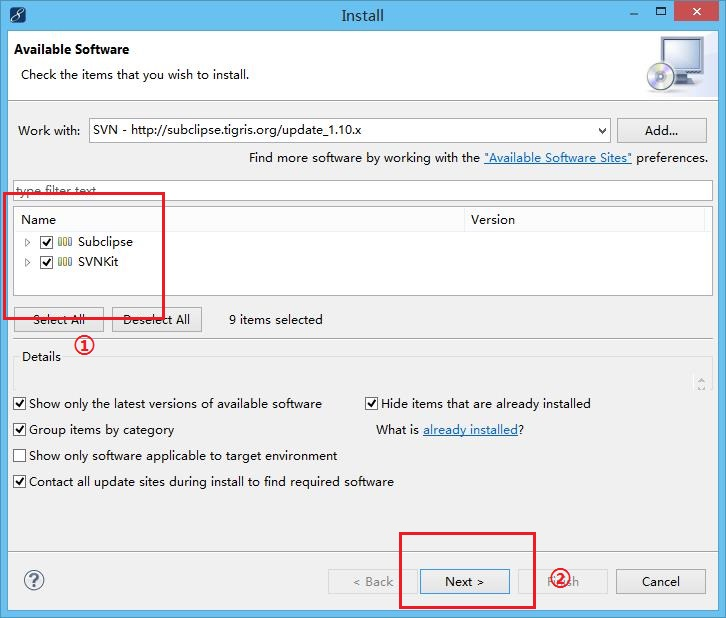Image resolution: width=726 pixels, height=618 pixels.
Task: Toggle Group items by category checkbox
Action: pyautogui.click(x=19, y=430)
